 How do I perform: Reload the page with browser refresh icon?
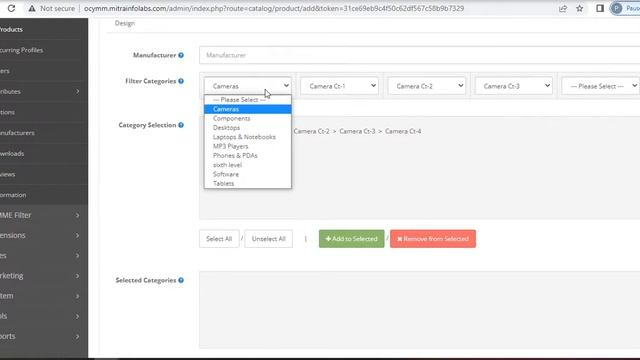pos(11,8)
